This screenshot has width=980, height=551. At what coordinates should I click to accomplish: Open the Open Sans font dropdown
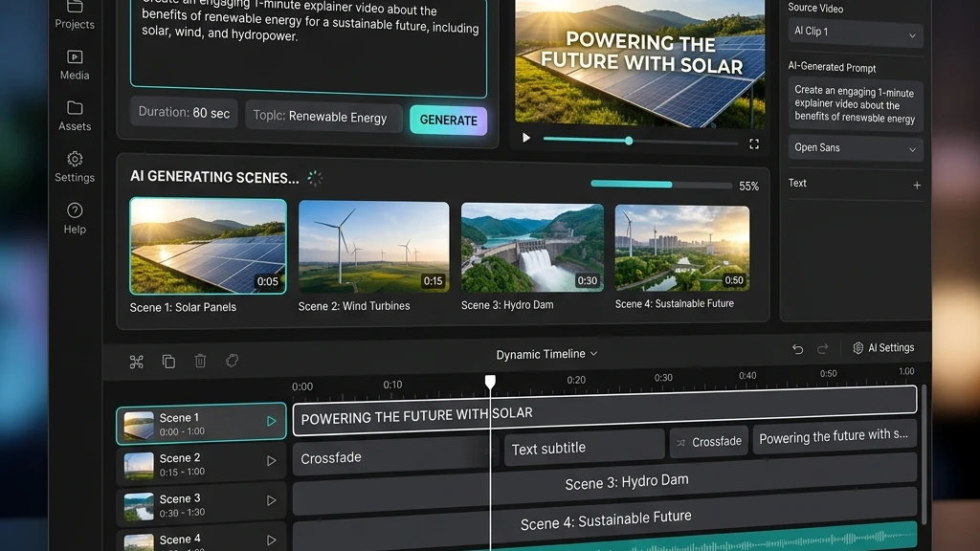point(855,148)
